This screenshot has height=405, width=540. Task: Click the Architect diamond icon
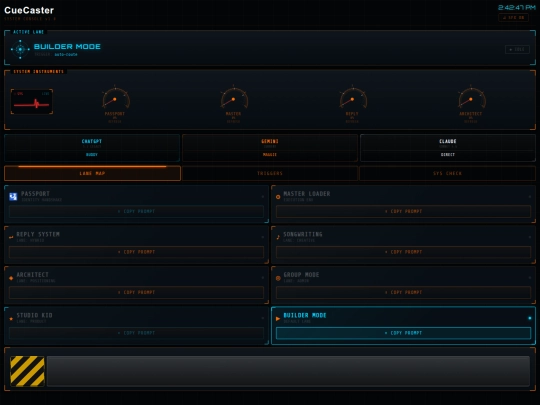(11, 278)
